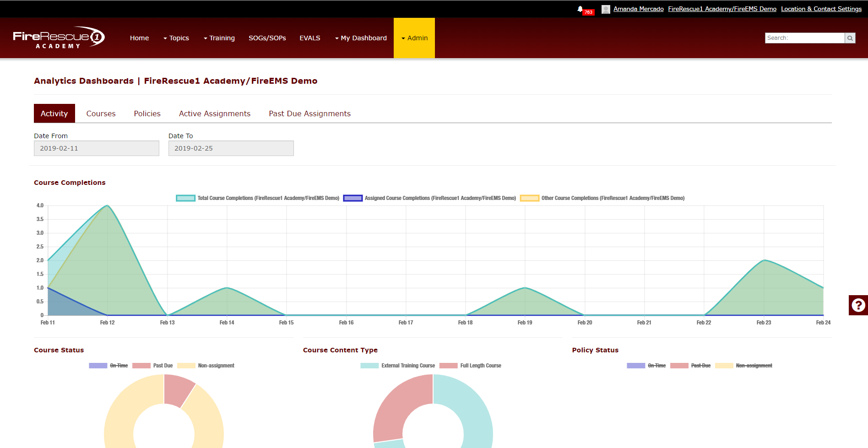Open SOGs/SOPs in the navigation bar

tap(267, 38)
